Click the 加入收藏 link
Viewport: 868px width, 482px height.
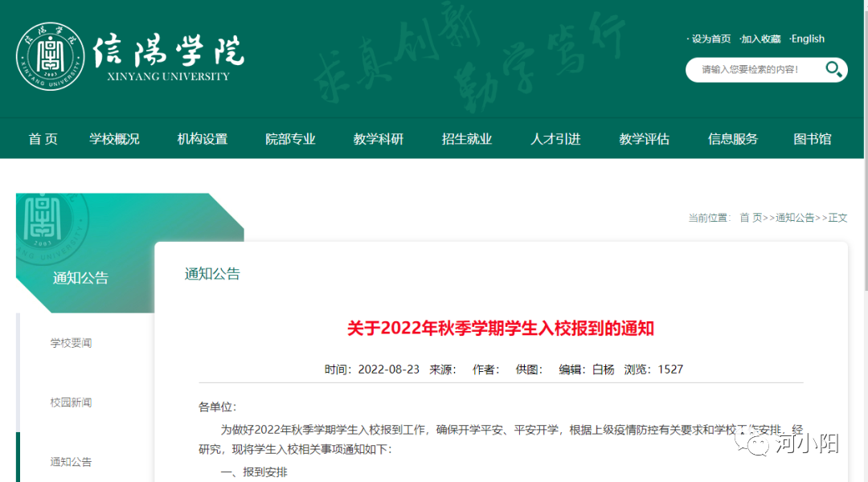pos(761,39)
